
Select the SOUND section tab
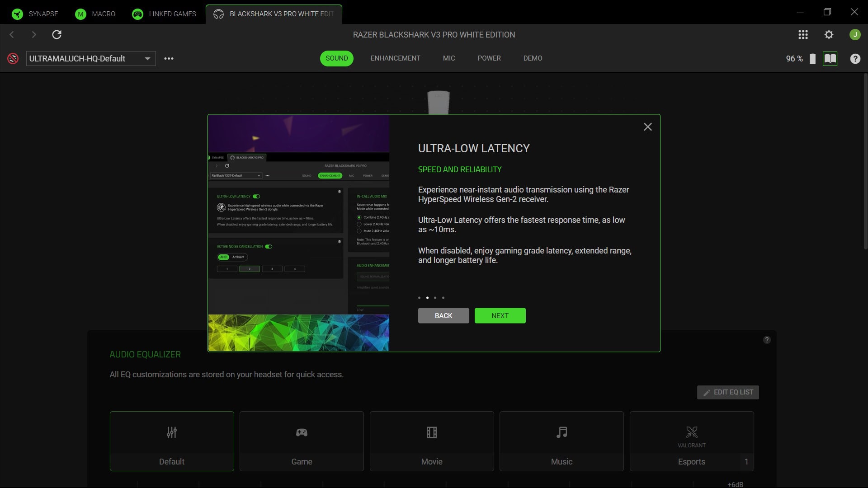(337, 58)
